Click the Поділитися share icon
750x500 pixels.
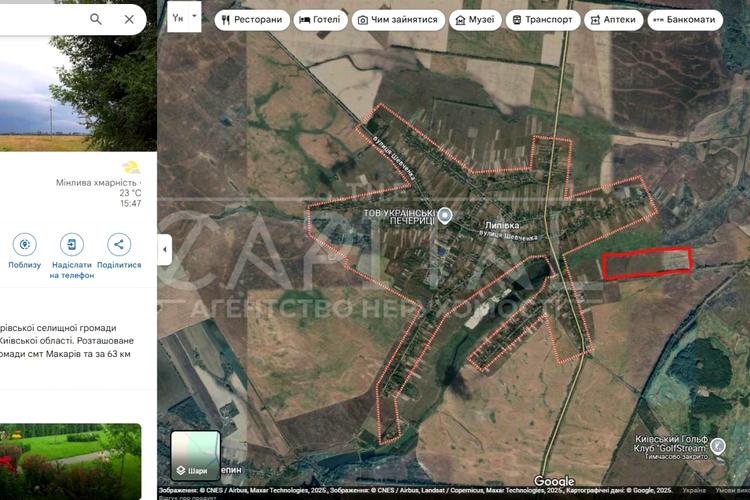coord(119,244)
